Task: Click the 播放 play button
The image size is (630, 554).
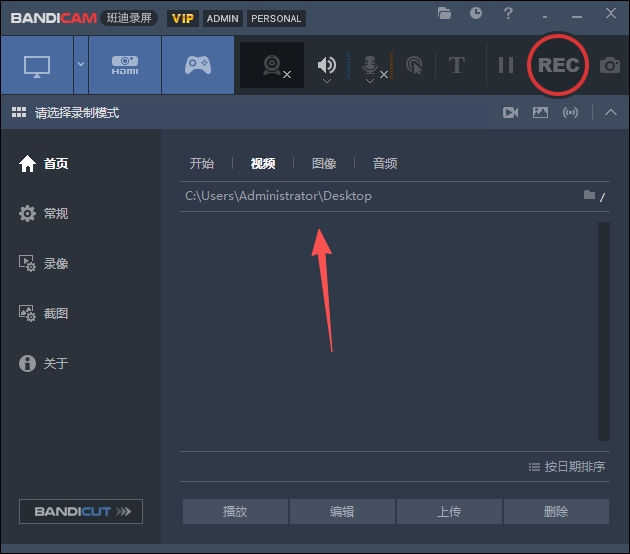Action: click(x=235, y=511)
